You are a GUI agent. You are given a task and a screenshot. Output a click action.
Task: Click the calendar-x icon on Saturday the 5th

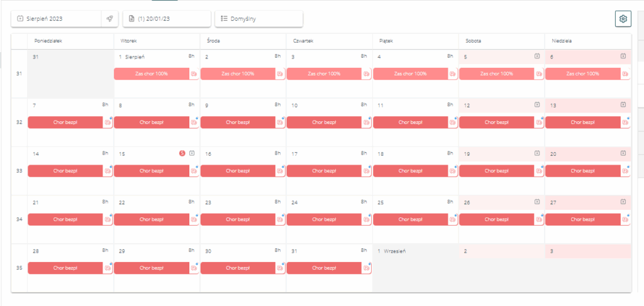pyautogui.click(x=536, y=56)
